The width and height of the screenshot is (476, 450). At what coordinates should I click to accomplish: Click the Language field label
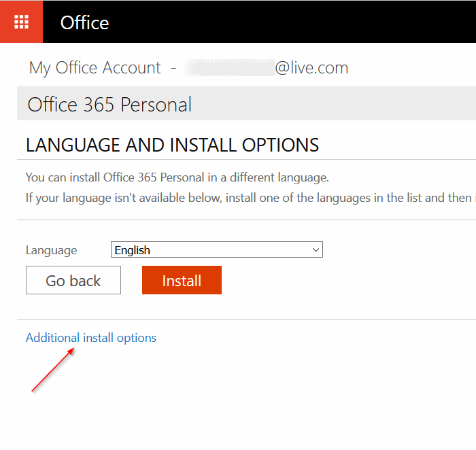pos(51,250)
